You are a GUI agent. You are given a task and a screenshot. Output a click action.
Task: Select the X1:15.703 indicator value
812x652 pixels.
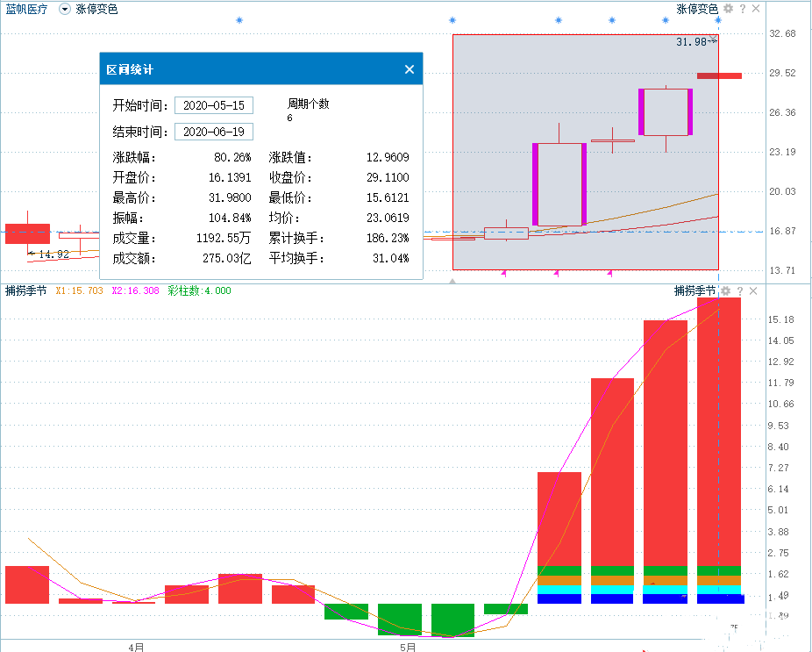79,290
